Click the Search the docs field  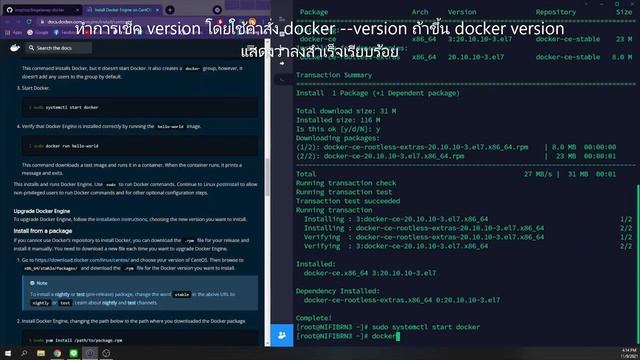(x=59, y=48)
